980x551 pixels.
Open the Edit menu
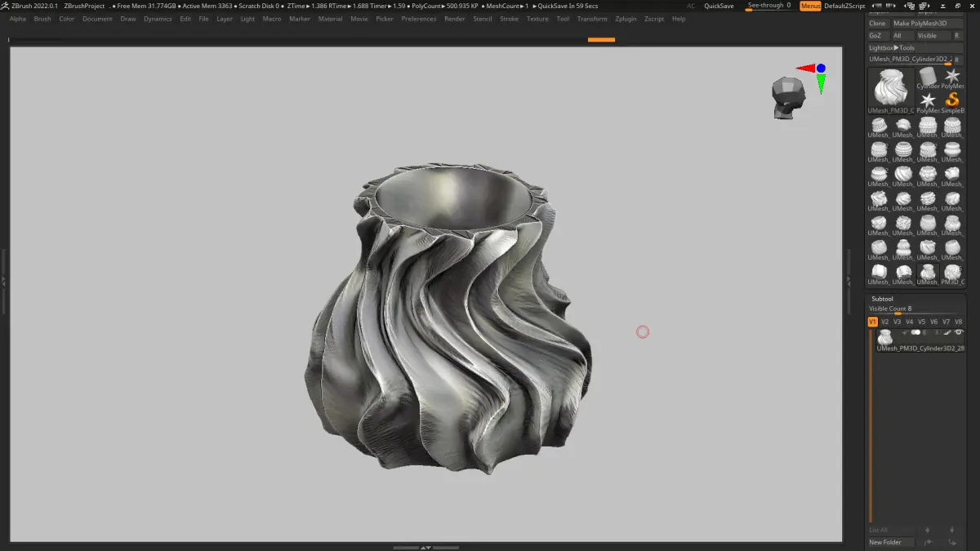185,19
